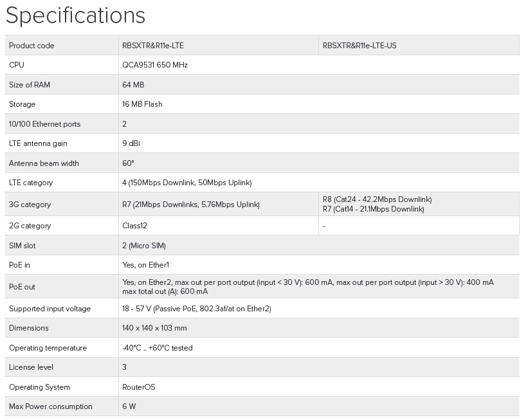This screenshot has height=420, width=528.
Task: Select the LTE category value text
Action: click(187, 183)
